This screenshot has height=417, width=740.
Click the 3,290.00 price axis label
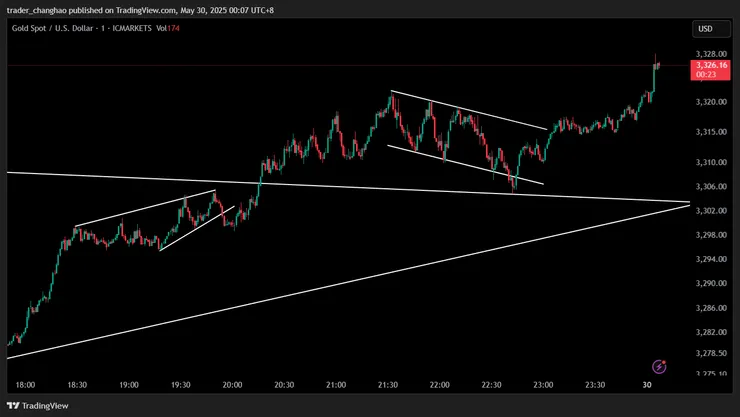[x=711, y=284]
